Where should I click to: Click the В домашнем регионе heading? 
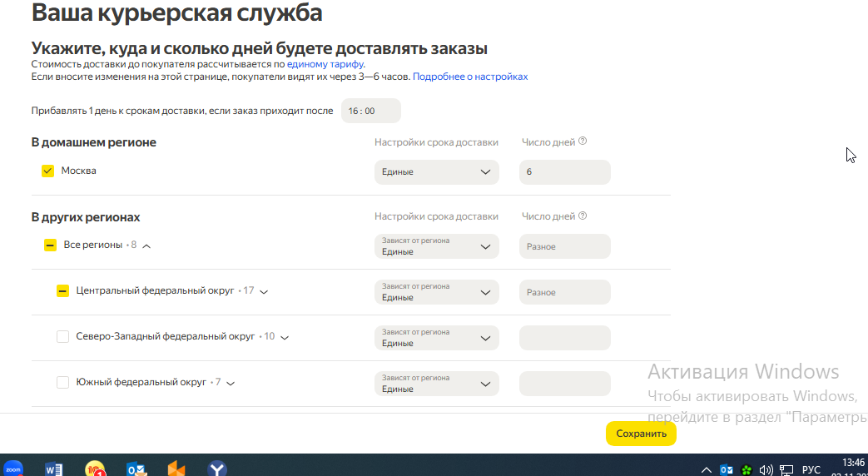coord(93,143)
